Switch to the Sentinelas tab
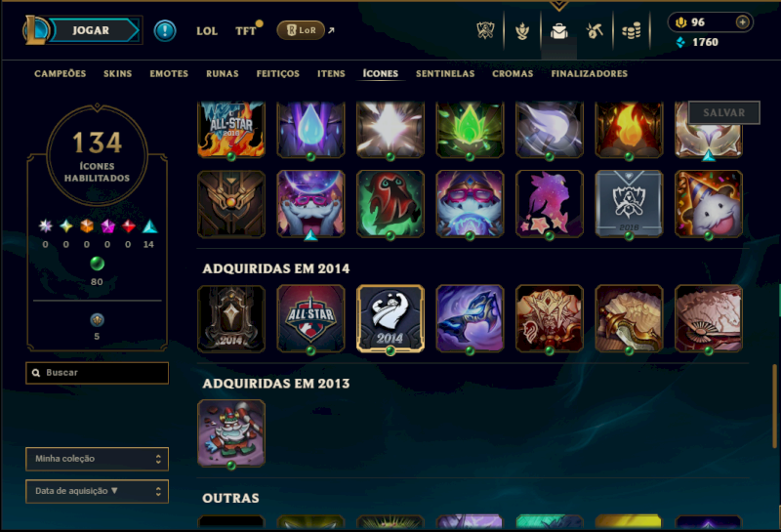Viewport: 781px width, 532px height. 445,74
